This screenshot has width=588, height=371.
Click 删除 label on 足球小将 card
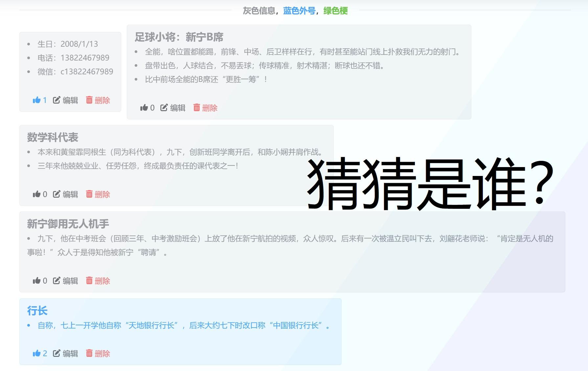pyautogui.click(x=210, y=108)
